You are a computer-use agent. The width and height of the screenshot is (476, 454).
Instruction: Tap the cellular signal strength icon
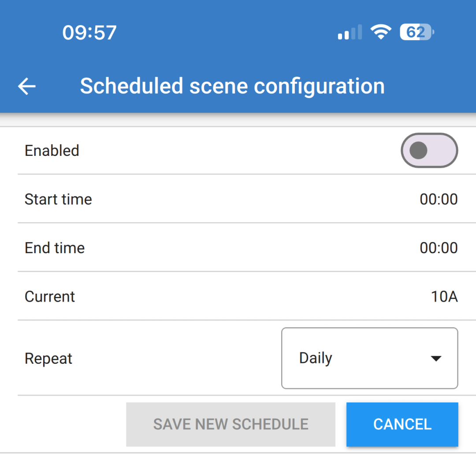tap(350, 33)
